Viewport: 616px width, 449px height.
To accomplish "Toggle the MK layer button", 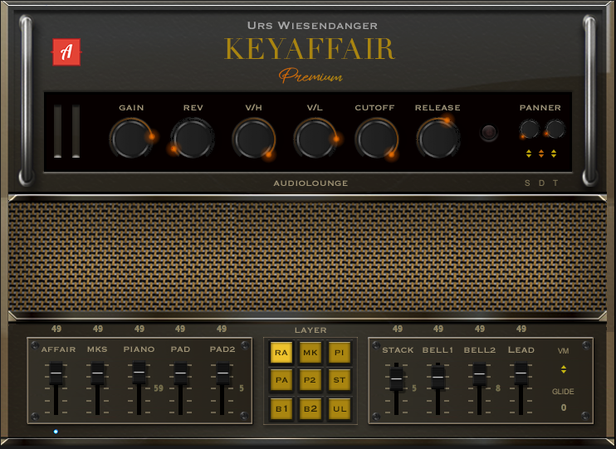I will point(310,352).
